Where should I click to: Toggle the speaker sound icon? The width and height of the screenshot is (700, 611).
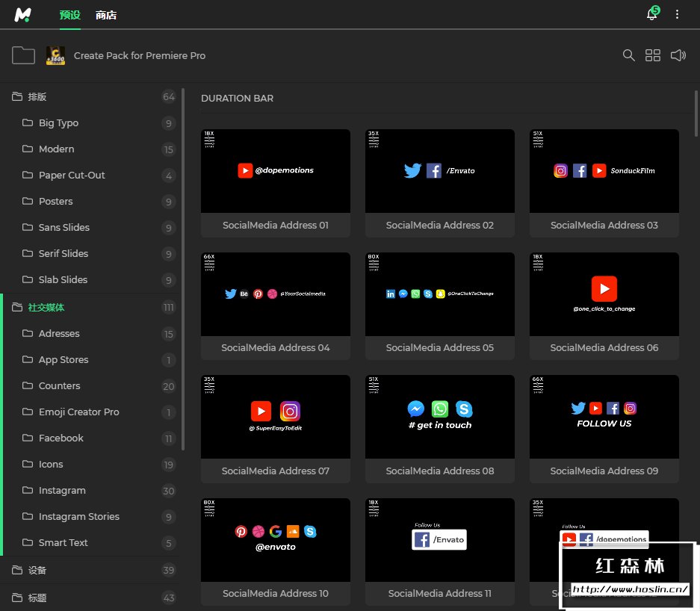[678, 55]
